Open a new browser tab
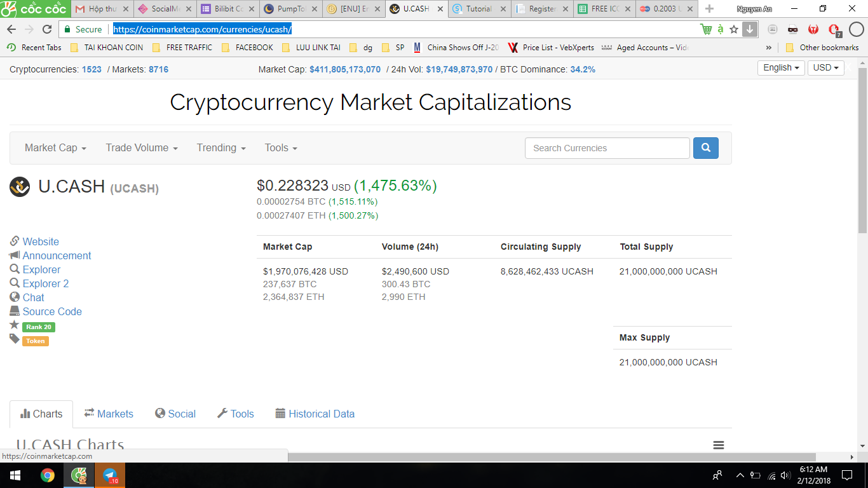This screenshot has height=488, width=868. pyautogui.click(x=709, y=9)
